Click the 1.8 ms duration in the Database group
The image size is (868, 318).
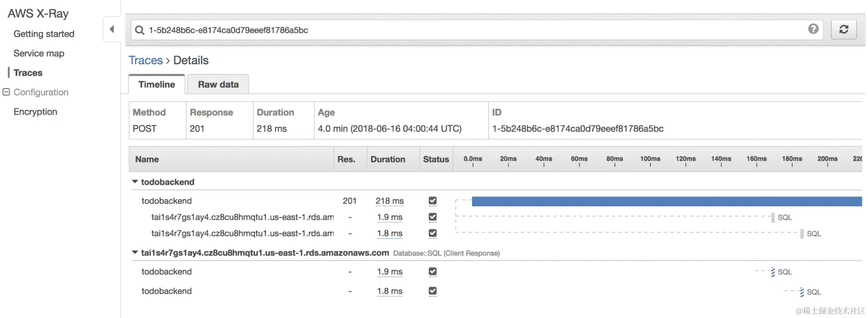coord(389,291)
